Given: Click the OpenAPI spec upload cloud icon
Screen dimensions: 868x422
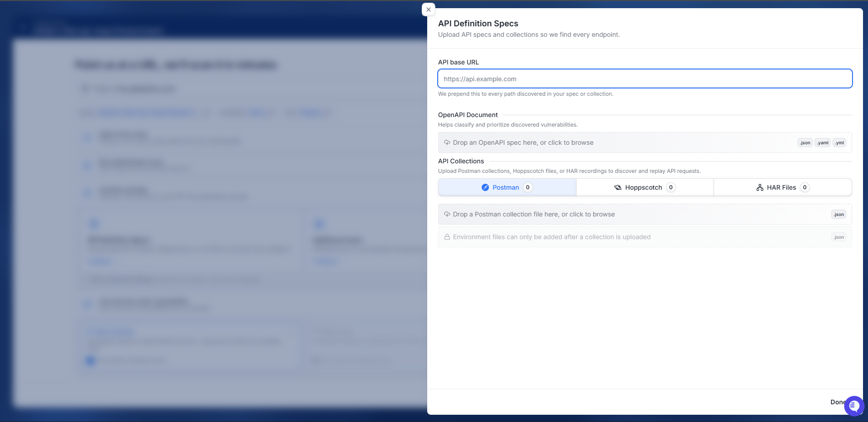Looking at the screenshot, I should click(447, 142).
